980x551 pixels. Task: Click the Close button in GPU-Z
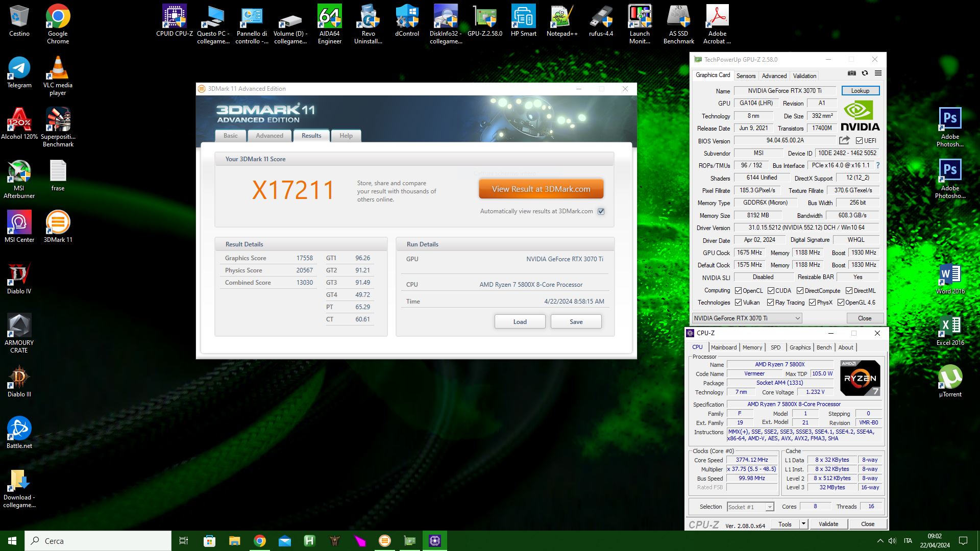(x=865, y=318)
